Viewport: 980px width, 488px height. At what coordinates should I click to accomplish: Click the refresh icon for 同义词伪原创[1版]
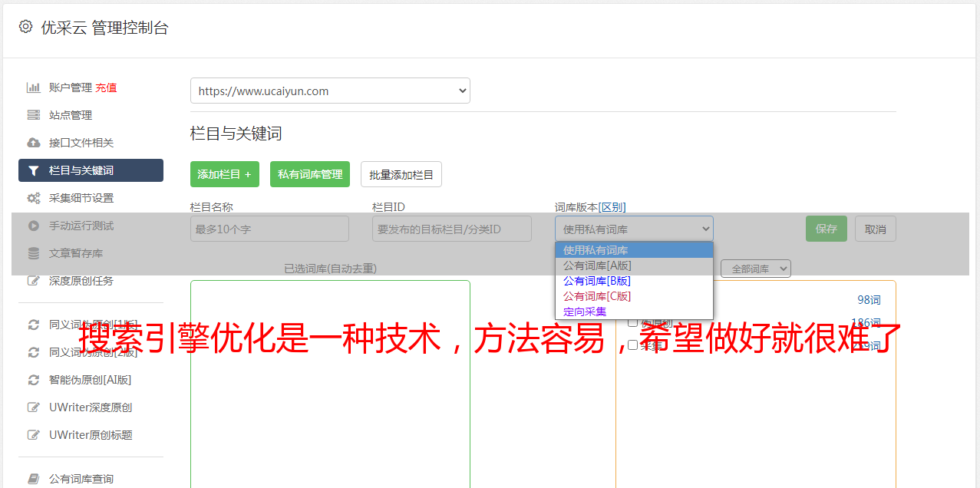[33, 325]
